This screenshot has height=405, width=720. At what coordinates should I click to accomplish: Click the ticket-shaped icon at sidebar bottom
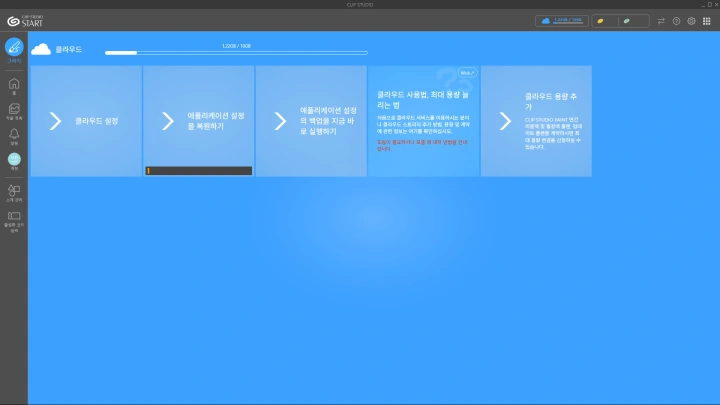(x=14, y=216)
